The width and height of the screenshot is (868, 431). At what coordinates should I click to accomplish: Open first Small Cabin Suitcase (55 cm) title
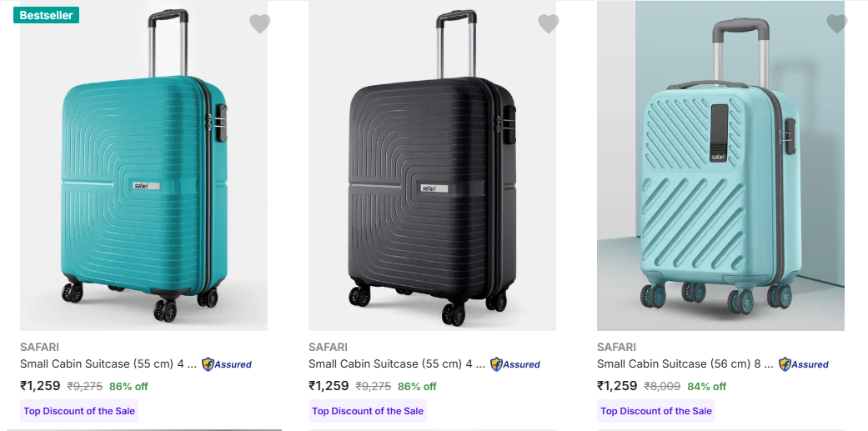point(108,364)
